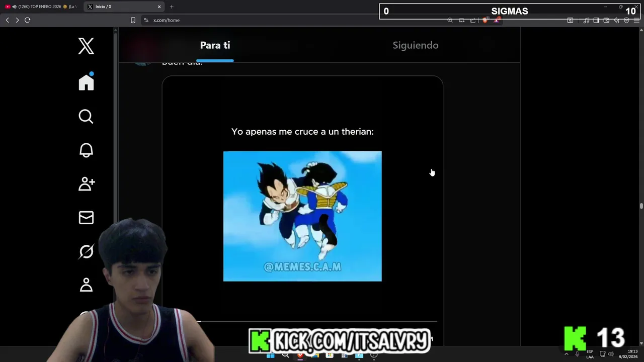The width and height of the screenshot is (644, 362).
Task: Open the Follow people icon with plus
Action: pos(87,184)
